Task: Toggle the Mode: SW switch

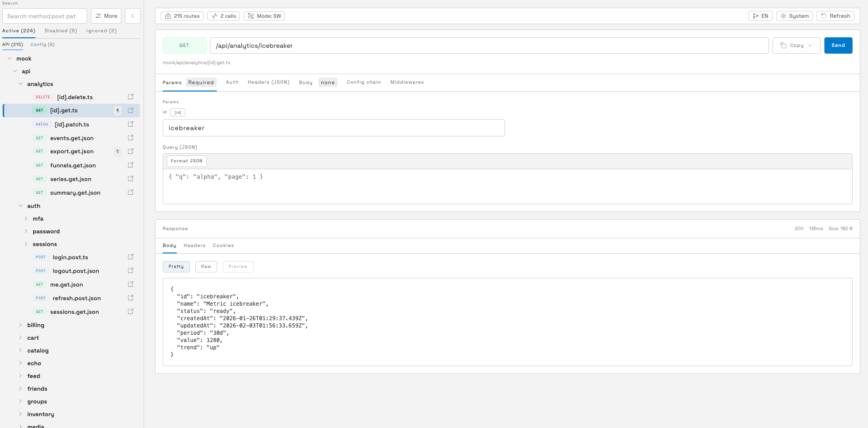Action: point(264,16)
